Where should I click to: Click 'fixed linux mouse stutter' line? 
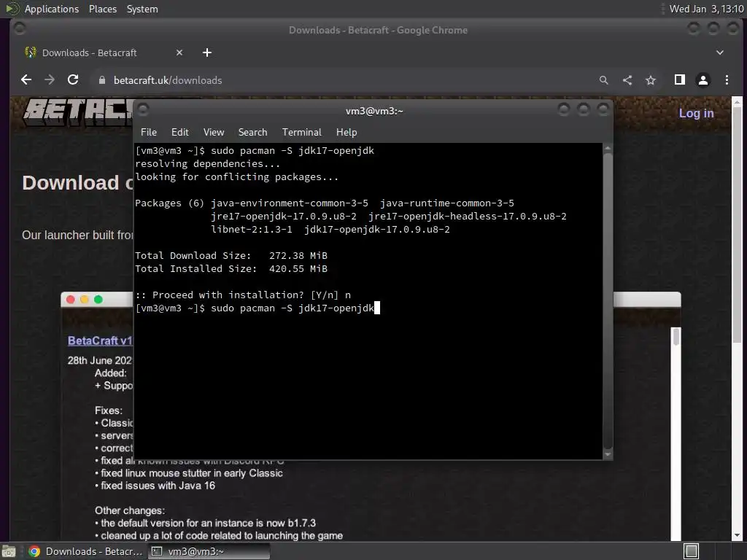(x=192, y=473)
